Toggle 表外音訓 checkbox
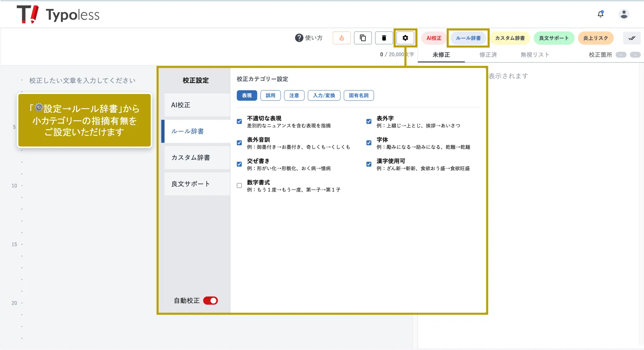This screenshot has width=644, height=350. (x=239, y=143)
